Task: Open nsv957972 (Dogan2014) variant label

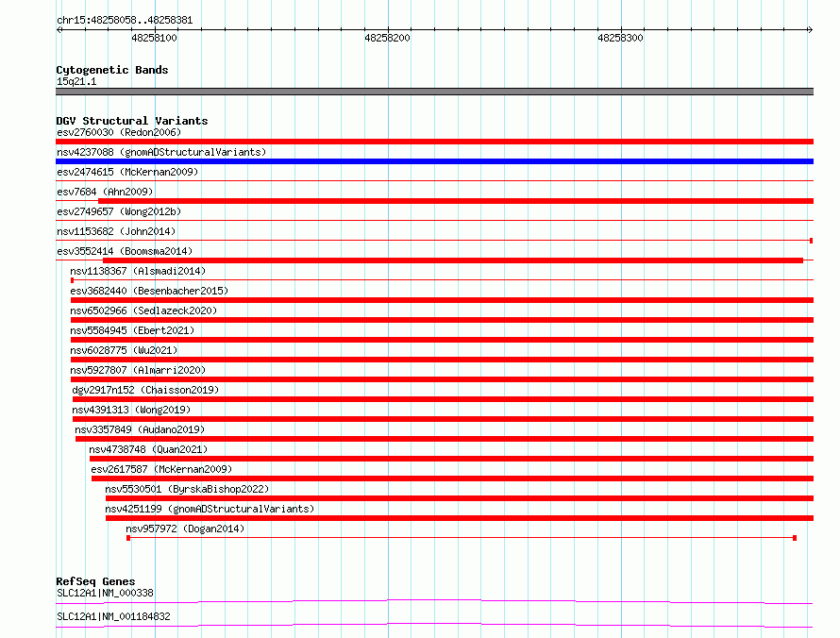Action: (x=185, y=529)
